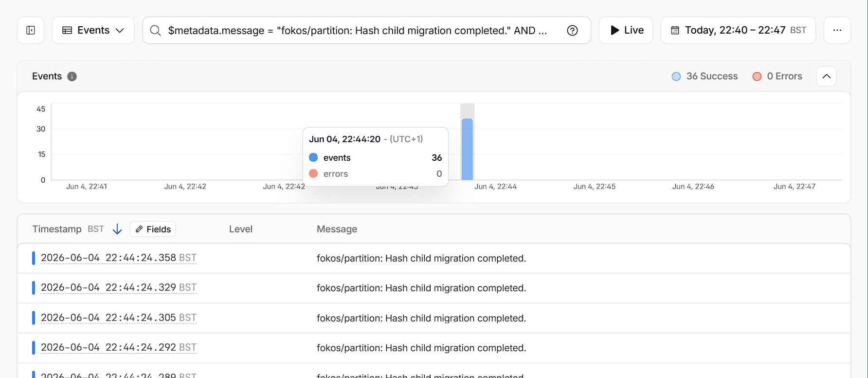The width and height of the screenshot is (868, 378).
Task: Click into the $metadata.message query field
Action: point(358,30)
